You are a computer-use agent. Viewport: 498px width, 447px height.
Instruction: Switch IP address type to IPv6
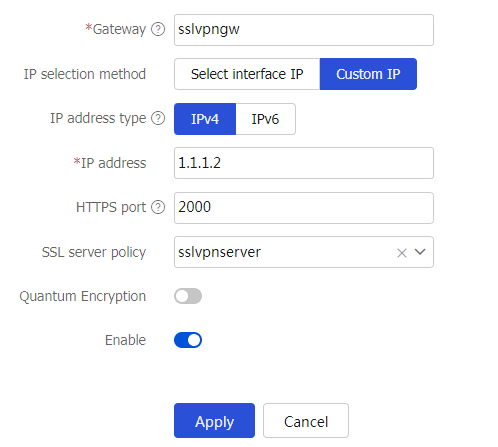point(265,119)
